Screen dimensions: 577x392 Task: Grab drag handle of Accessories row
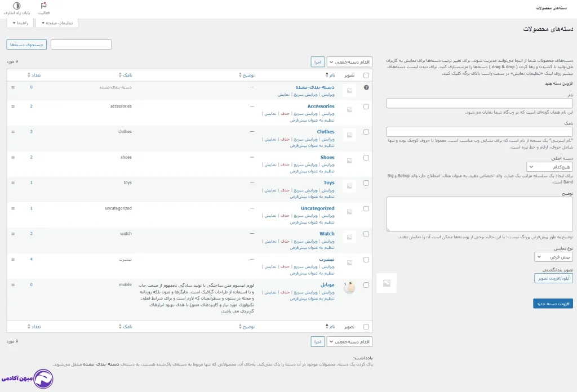[x=12, y=106]
